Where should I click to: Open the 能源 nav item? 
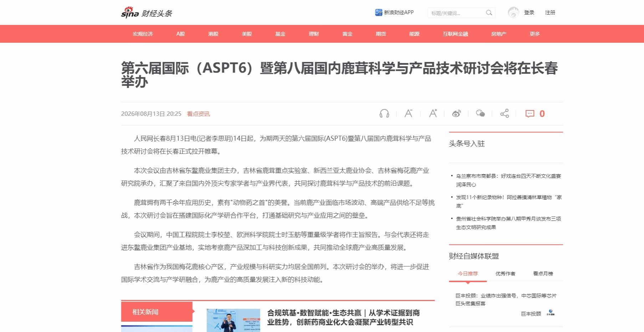(414, 34)
